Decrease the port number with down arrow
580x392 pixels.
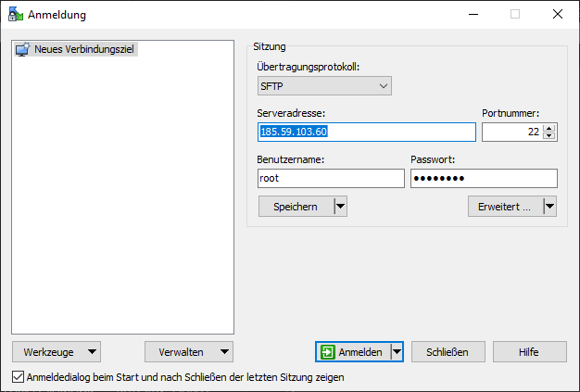pyautogui.click(x=549, y=135)
